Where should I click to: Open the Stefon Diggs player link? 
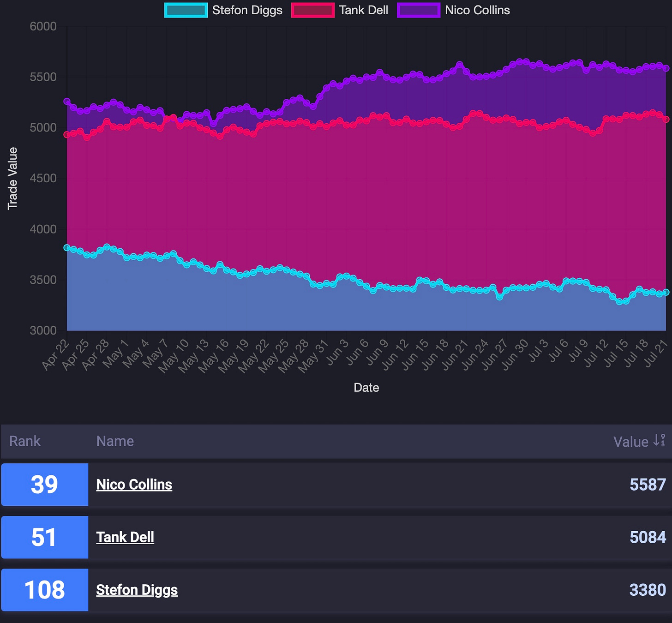(x=137, y=590)
